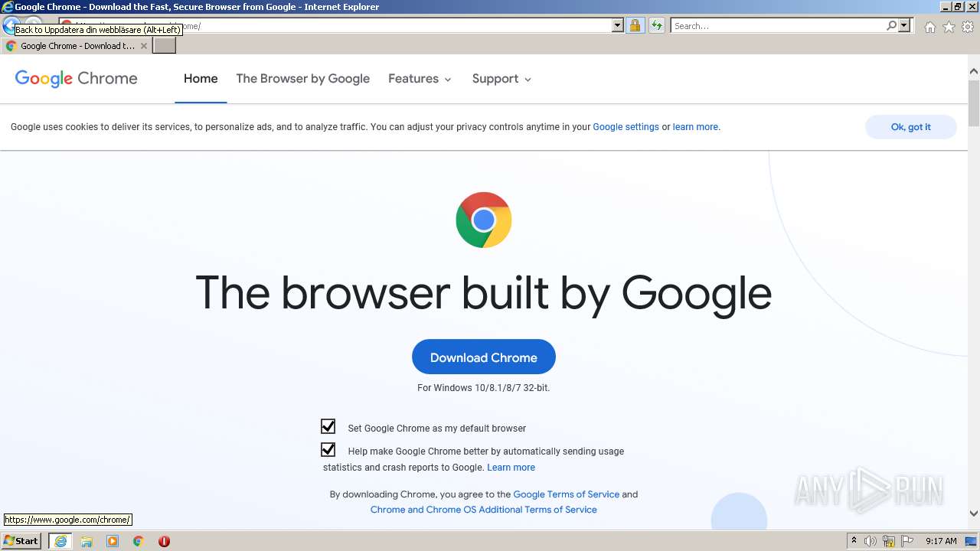
Task: Close the Google Chrome download tab
Action: click(x=143, y=46)
